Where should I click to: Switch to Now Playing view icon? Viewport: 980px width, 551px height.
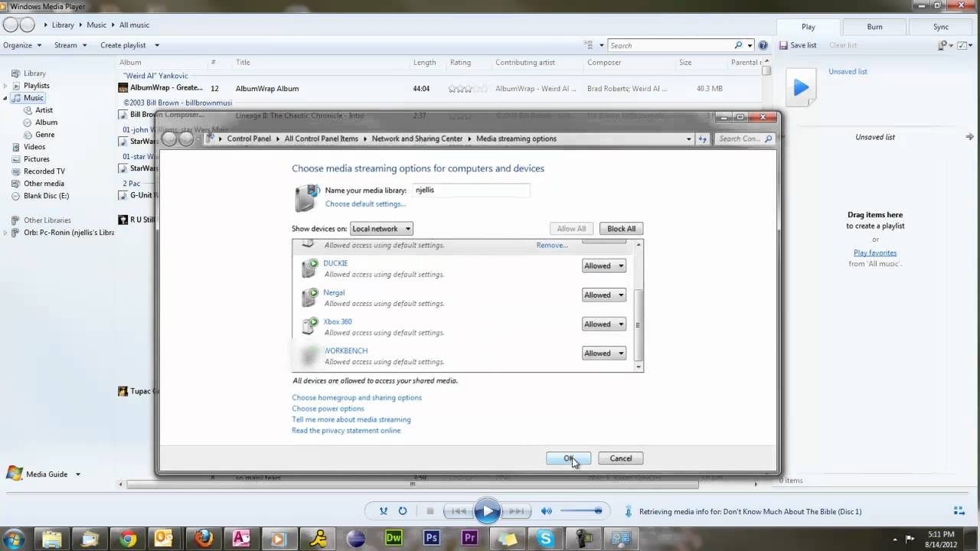point(959,510)
